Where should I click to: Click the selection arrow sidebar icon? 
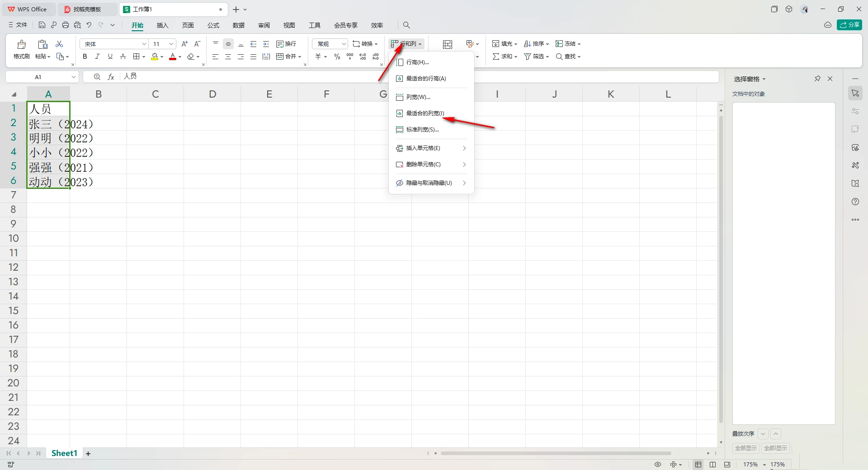pyautogui.click(x=855, y=93)
